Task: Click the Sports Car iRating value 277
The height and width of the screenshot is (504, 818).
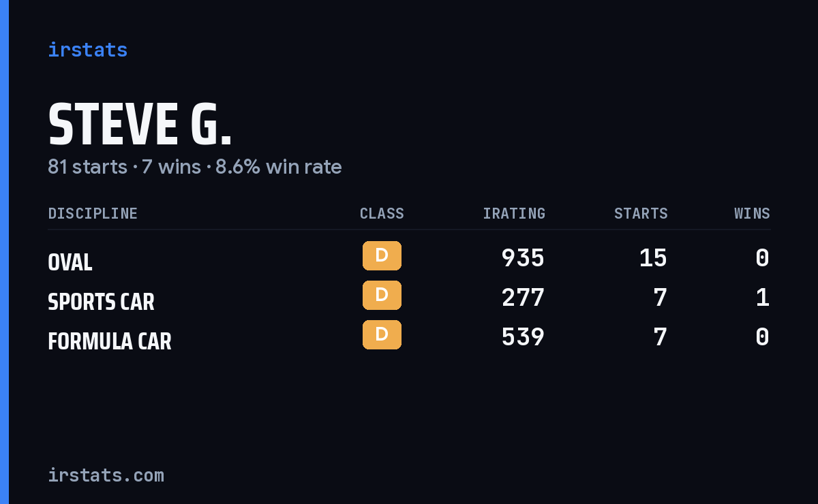Action: [x=523, y=298]
